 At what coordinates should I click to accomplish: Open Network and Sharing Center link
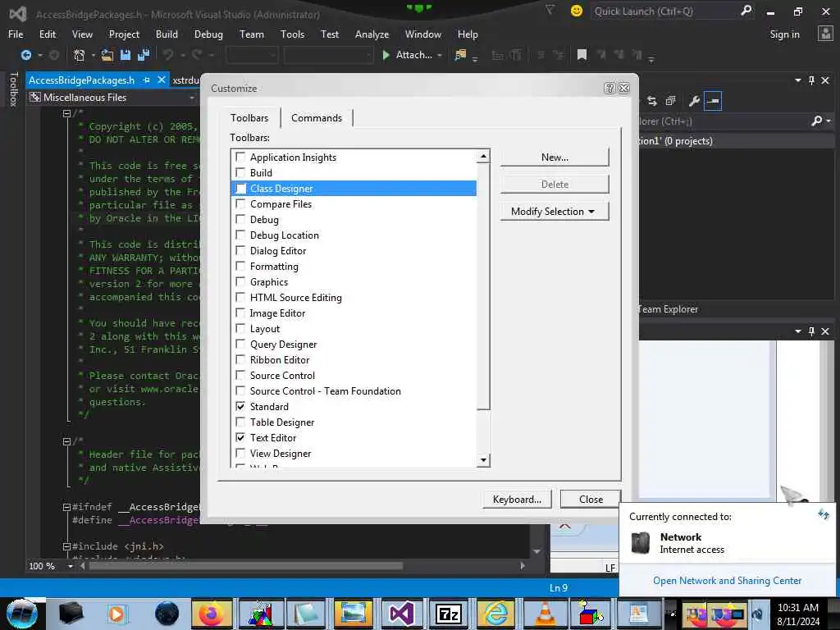727,581
